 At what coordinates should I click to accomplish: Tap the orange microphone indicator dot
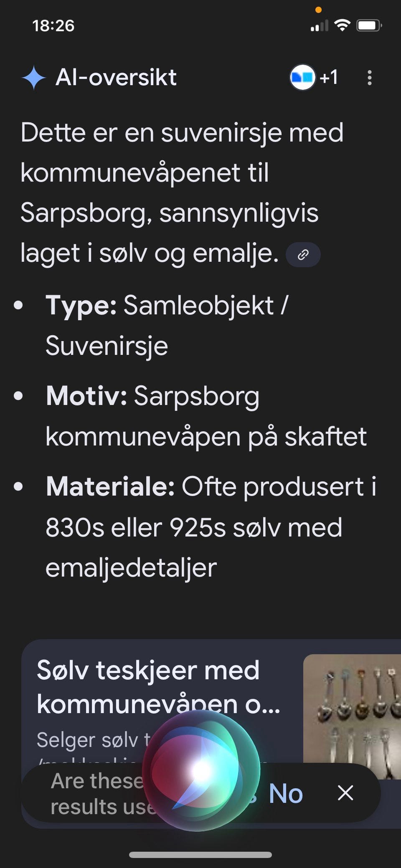pyautogui.click(x=318, y=10)
